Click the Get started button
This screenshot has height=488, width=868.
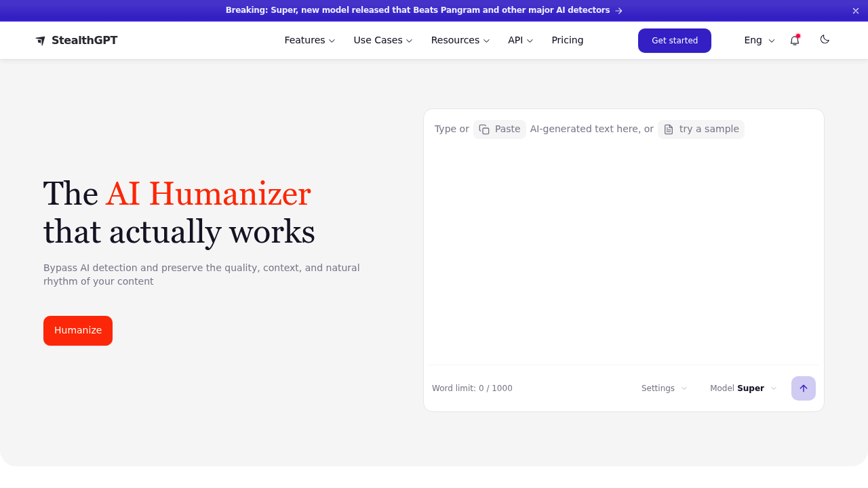(675, 41)
